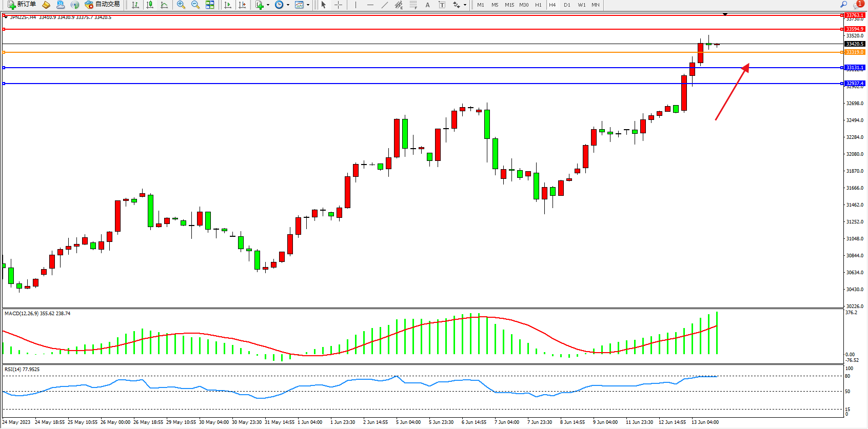This screenshot has width=868, height=429.
Task: Switch to the H1 timeframe
Action: click(538, 5)
